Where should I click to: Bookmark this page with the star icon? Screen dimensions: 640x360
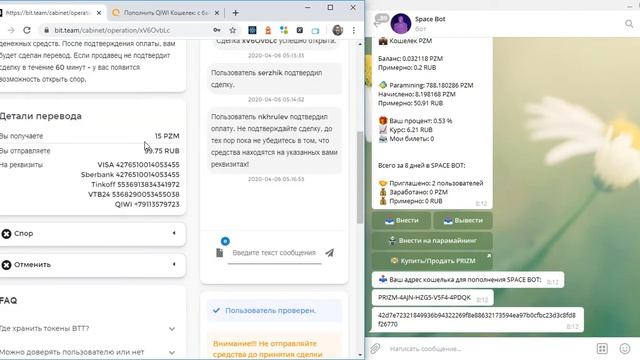(233, 30)
